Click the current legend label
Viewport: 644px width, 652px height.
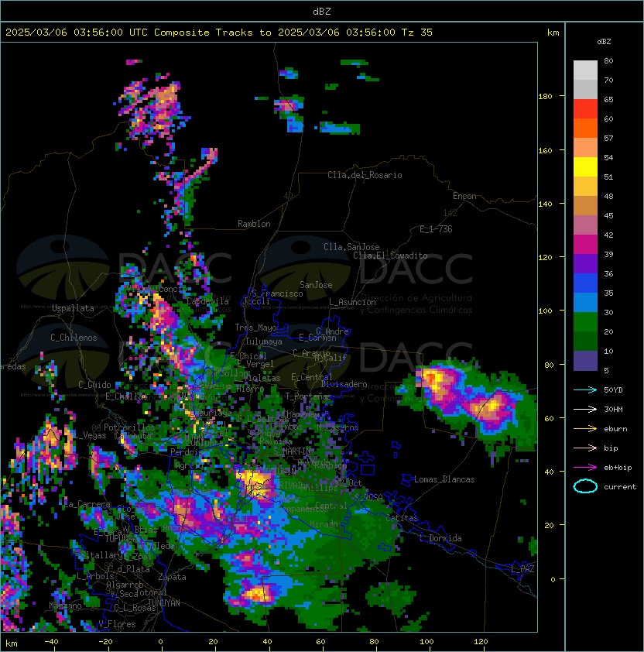point(620,487)
